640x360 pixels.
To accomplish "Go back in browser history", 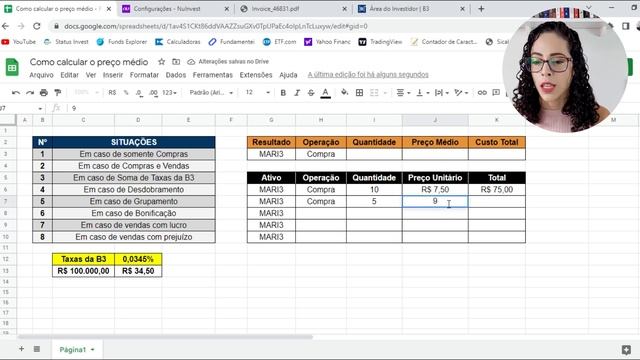I will tap(6, 26).
